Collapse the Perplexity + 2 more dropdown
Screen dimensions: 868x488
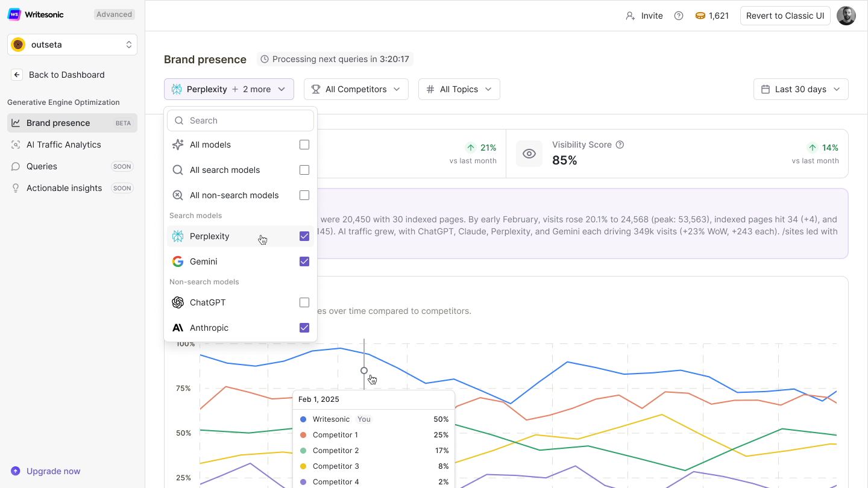pyautogui.click(x=229, y=89)
